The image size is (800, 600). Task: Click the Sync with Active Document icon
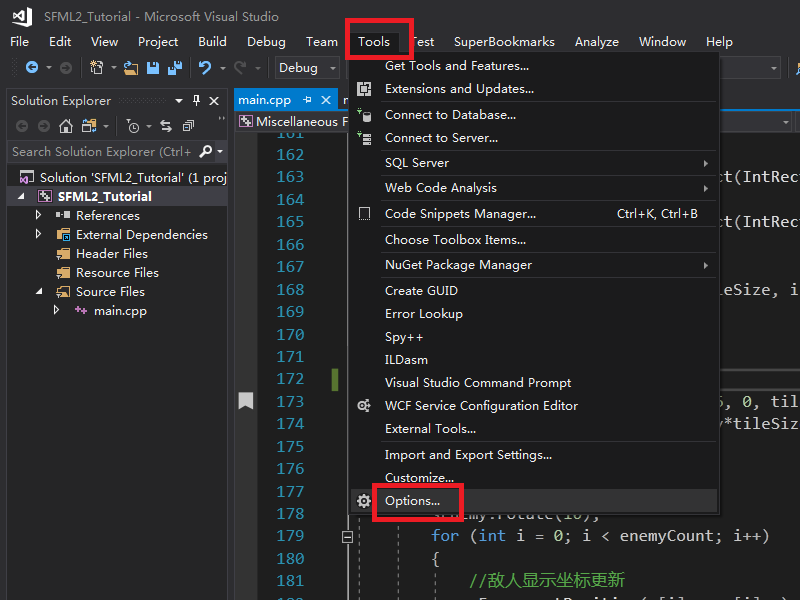click(x=166, y=126)
